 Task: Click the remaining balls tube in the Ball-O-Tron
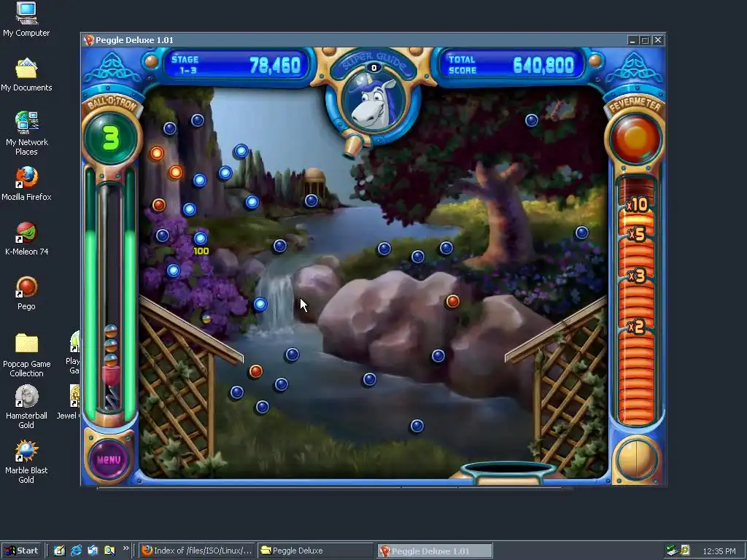110,297
